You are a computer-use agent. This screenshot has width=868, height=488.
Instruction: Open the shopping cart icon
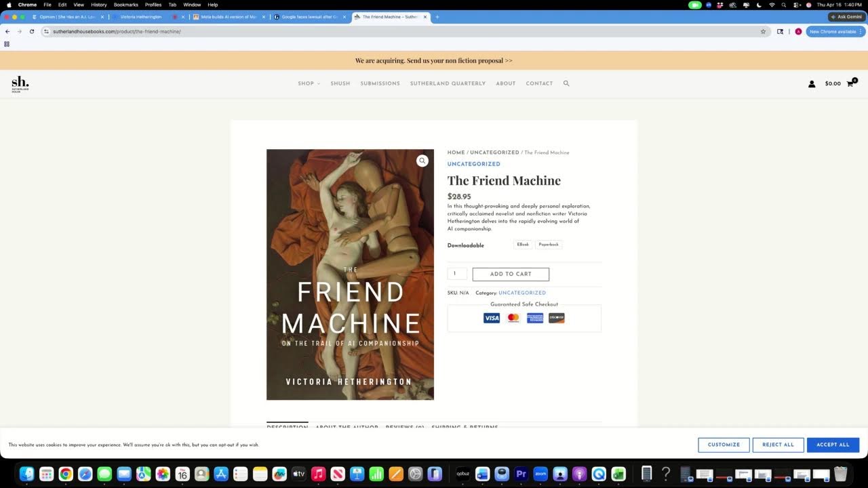[x=850, y=83]
